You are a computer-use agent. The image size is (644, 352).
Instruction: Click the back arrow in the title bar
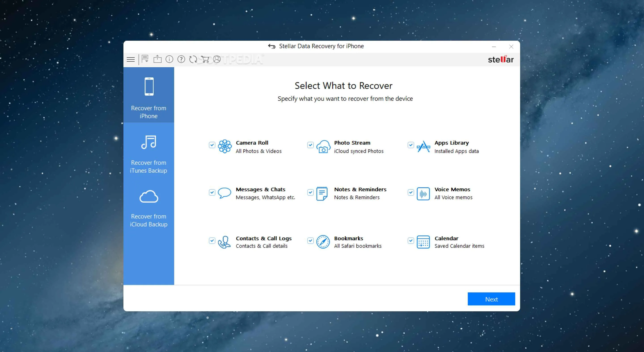pyautogui.click(x=272, y=46)
